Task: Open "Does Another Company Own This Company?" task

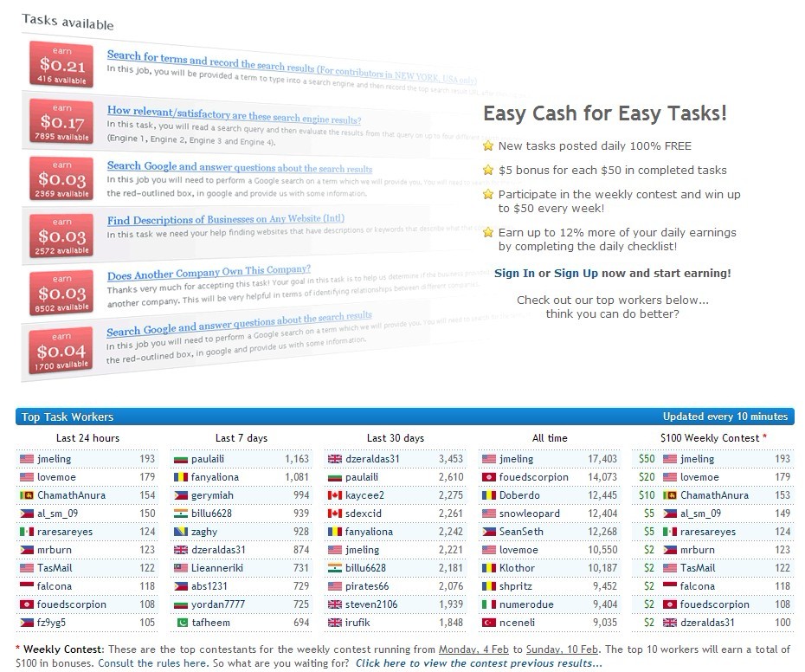Action: 209,275
